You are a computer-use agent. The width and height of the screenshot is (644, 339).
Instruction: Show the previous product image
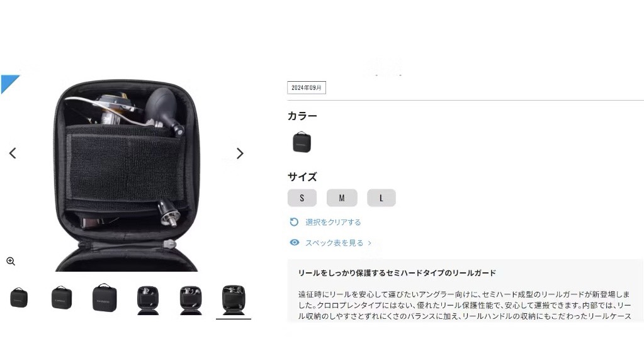point(13,153)
